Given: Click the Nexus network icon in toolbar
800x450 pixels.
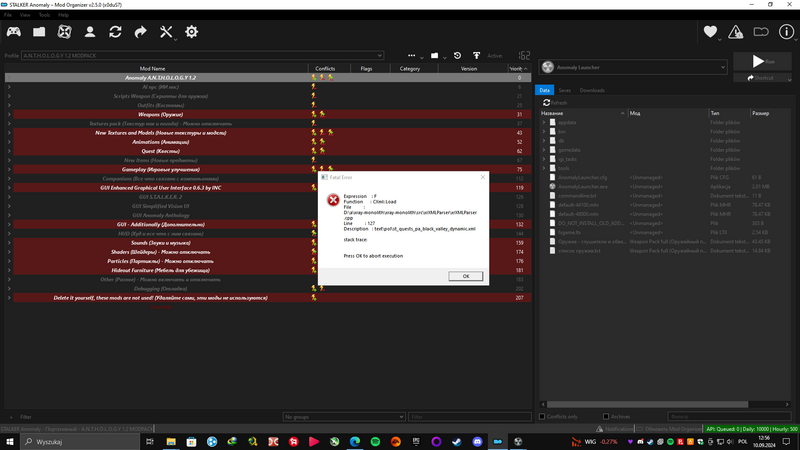Looking at the screenshot, I should 65,33.
